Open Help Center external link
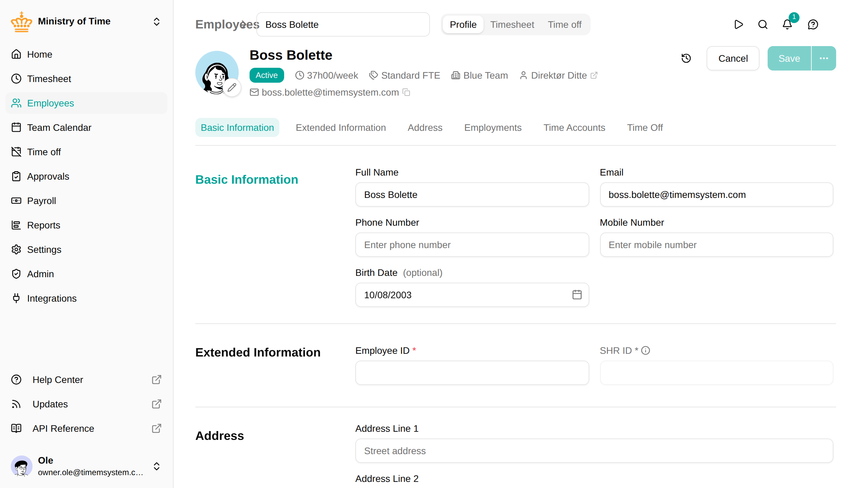The height and width of the screenshot is (488, 868). (x=86, y=380)
